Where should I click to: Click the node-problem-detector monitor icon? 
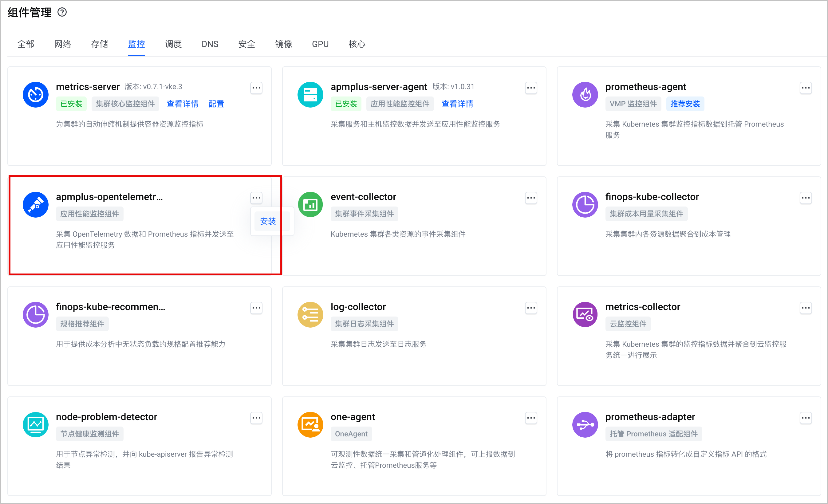(x=36, y=425)
